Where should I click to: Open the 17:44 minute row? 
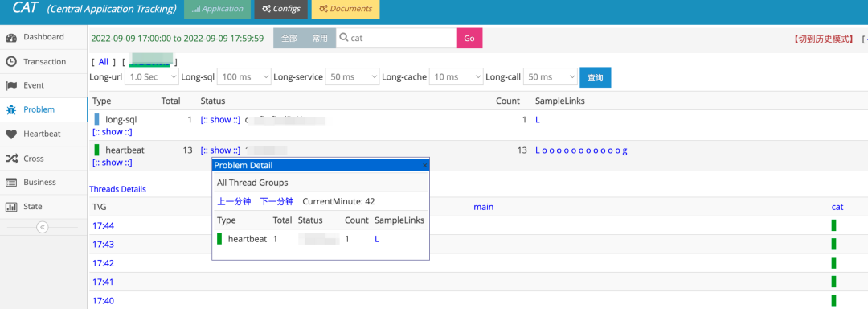103,225
